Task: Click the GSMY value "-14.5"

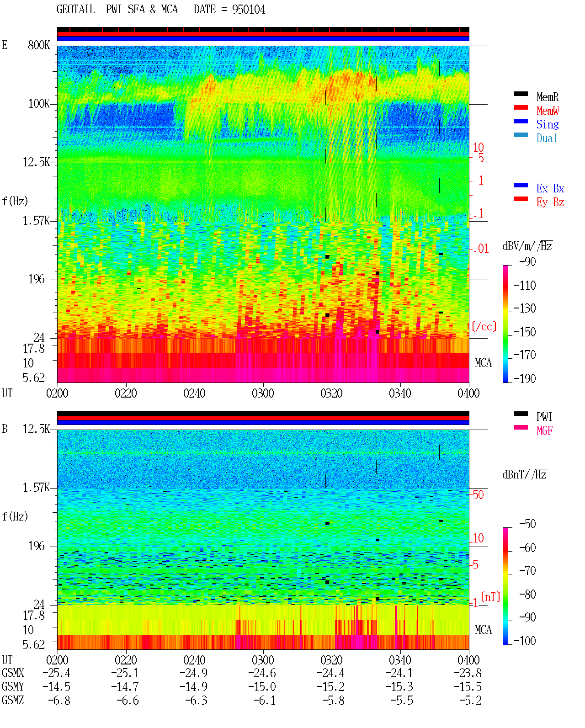Action: click(x=56, y=687)
